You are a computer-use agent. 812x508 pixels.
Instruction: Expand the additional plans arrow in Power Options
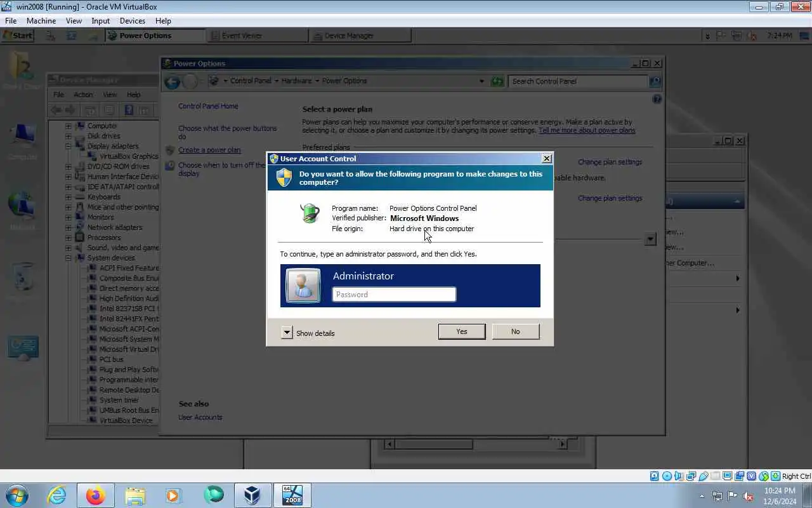click(x=650, y=239)
